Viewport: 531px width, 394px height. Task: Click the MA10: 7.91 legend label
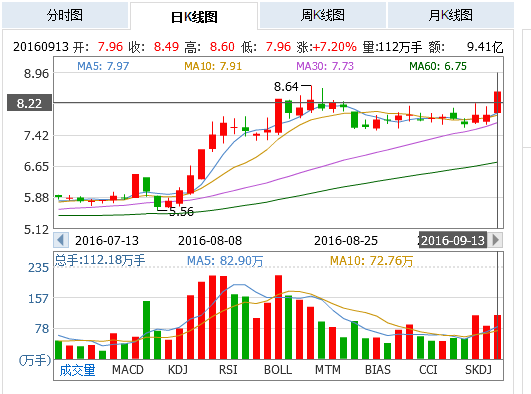213,66
